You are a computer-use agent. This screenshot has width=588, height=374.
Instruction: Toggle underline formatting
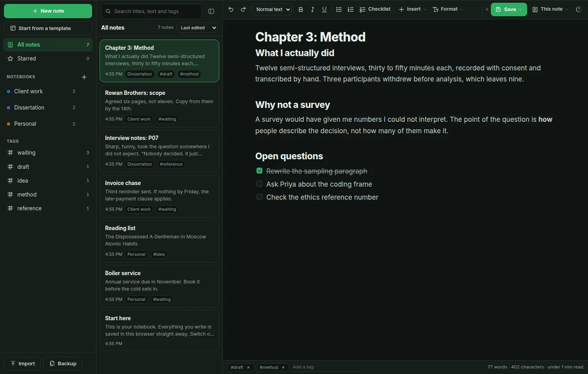[x=324, y=9]
